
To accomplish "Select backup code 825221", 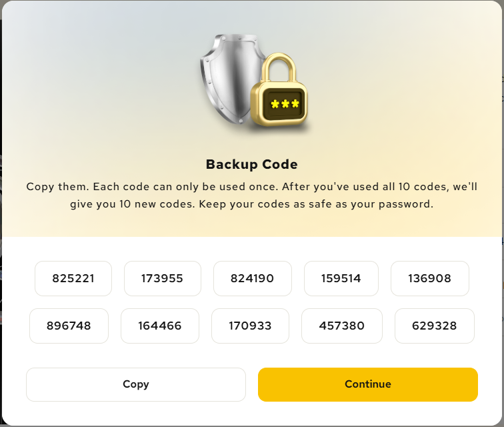I will point(73,278).
